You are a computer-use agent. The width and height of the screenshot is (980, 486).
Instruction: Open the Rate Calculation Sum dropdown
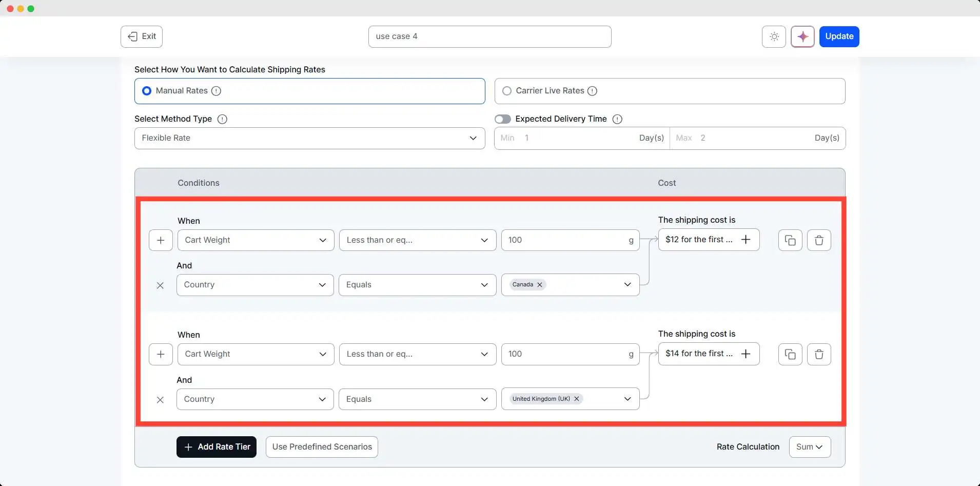tap(810, 447)
